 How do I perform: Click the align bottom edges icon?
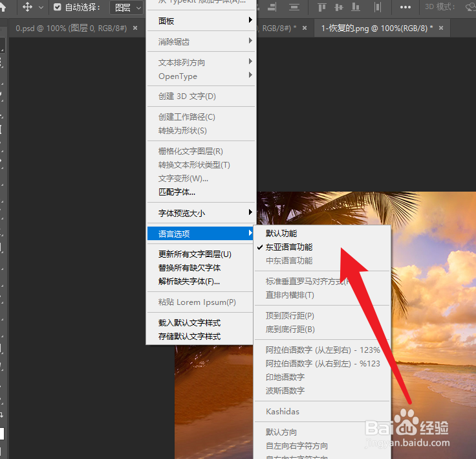[x=356, y=7]
